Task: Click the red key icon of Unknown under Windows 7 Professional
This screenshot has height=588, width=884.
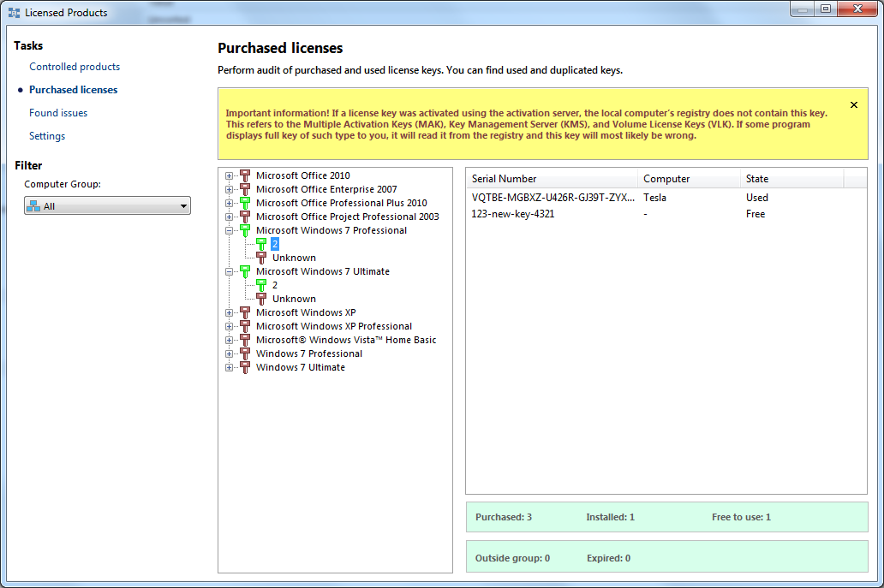Action: point(261,258)
